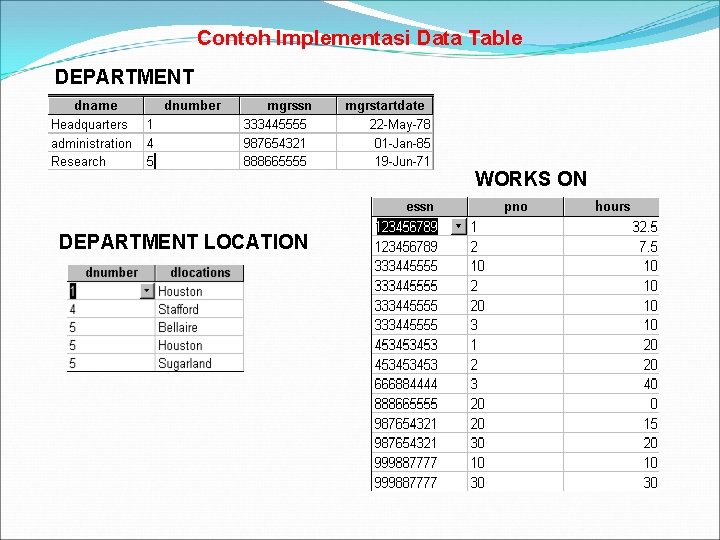720x540 pixels.
Task: Click the essn column header
Action: [420, 207]
